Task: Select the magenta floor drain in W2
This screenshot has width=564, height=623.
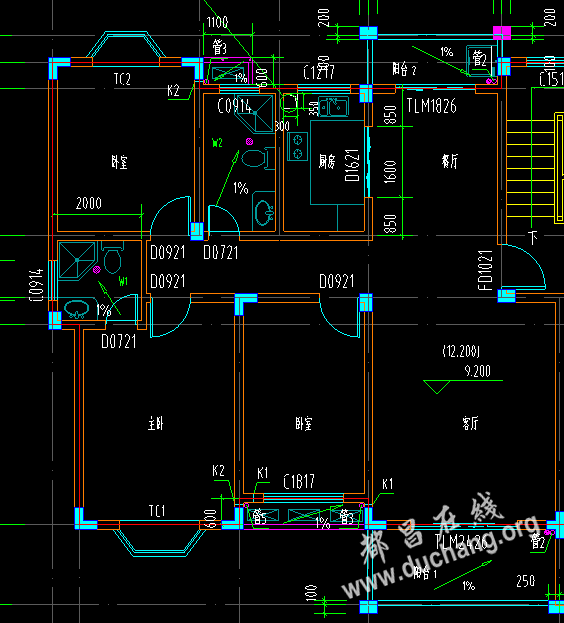Action: [x=249, y=141]
